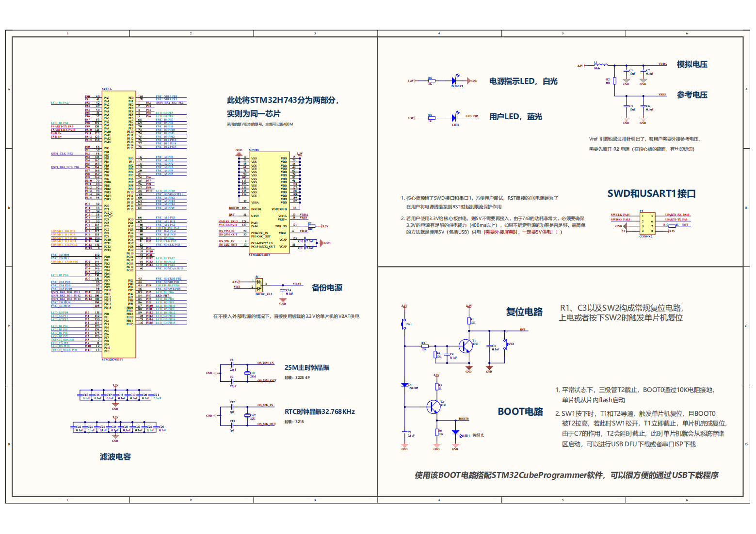This screenshot has width=756, height=534.
Task: Click the '此处将STM32H743分为两部分' heading
Action: click(x=284, y=100)
